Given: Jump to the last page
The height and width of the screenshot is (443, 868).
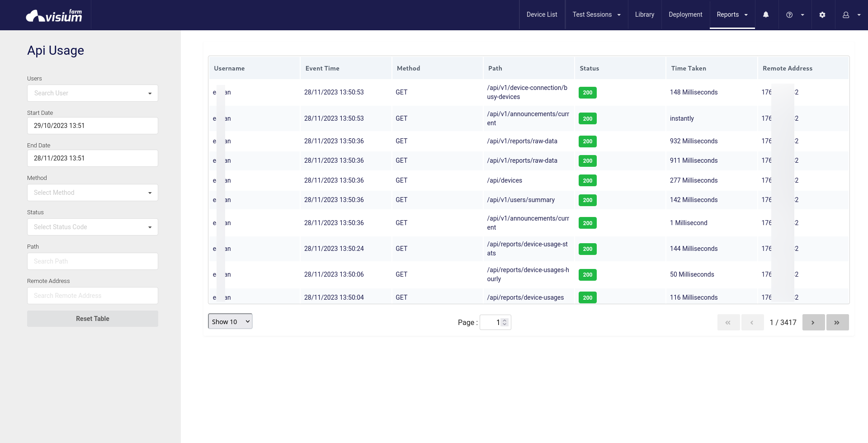Looking at the screenshot, I should pos(837,322).
